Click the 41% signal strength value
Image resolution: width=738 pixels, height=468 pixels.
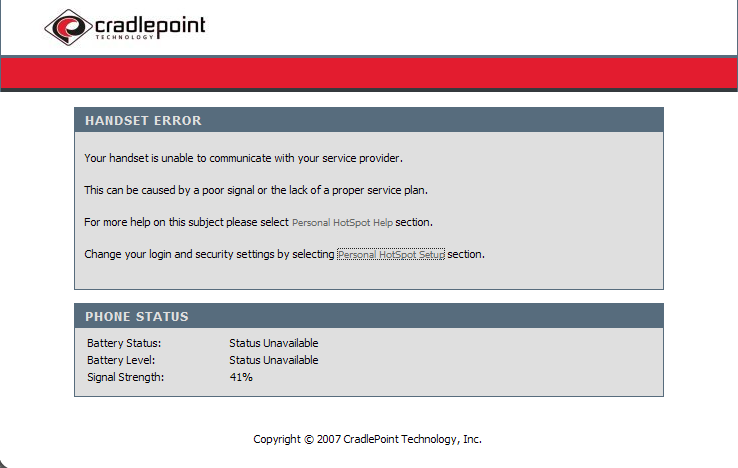click(x=241, y=377)
